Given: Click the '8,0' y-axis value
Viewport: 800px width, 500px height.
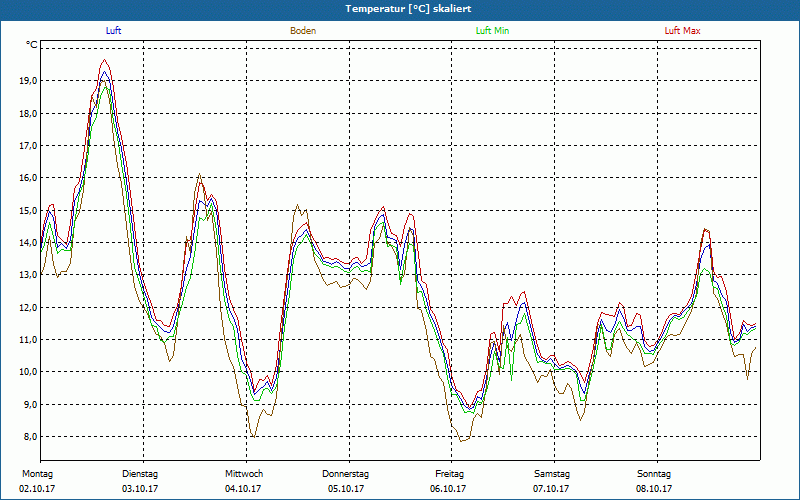Looking at the screenshot, I should (31, 436).
